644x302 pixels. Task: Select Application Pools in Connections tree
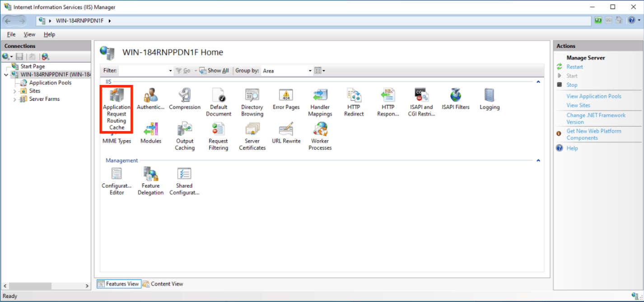click(x=50, y=83)
